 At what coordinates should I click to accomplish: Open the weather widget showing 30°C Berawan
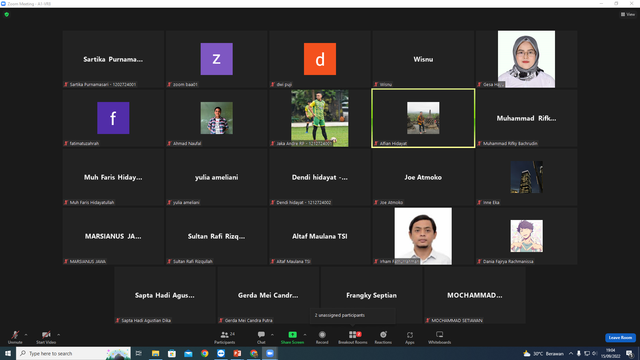(543, 353)
